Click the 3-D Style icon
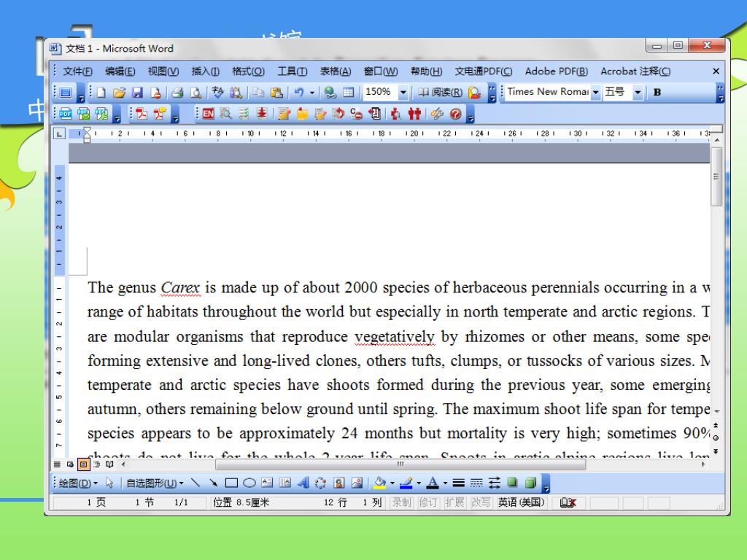 [x=530, y=483]
